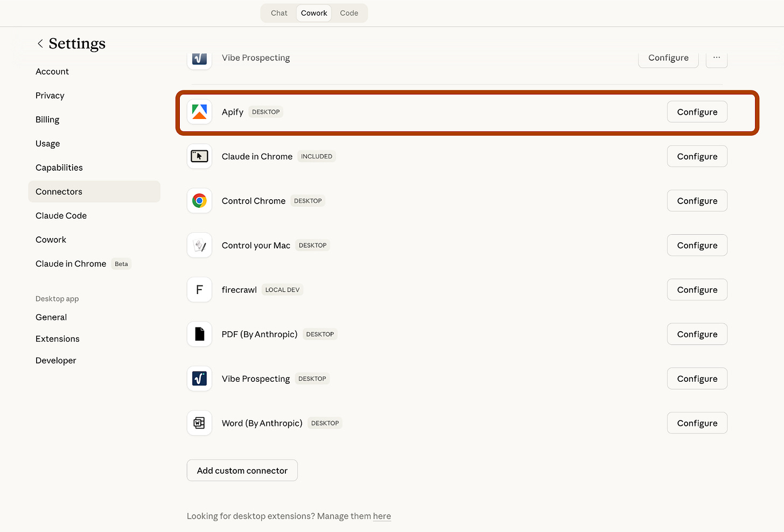Open Account settings

tap(52, 72)
